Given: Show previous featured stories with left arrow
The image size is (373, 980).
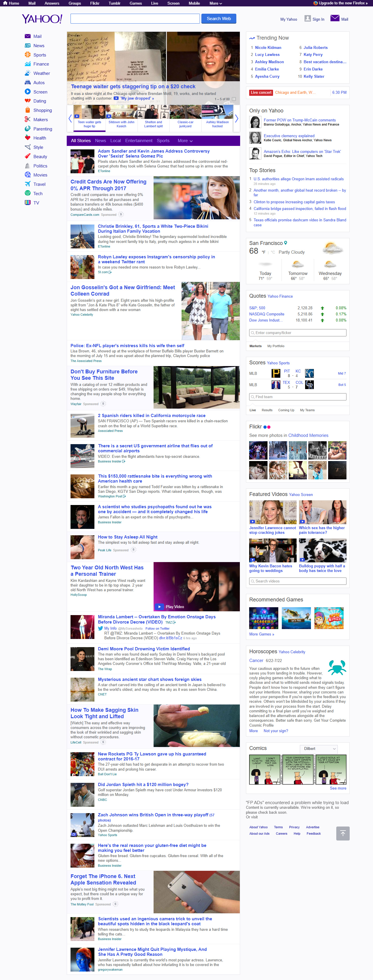Looking at the screenshot, I should click(70, 119).
